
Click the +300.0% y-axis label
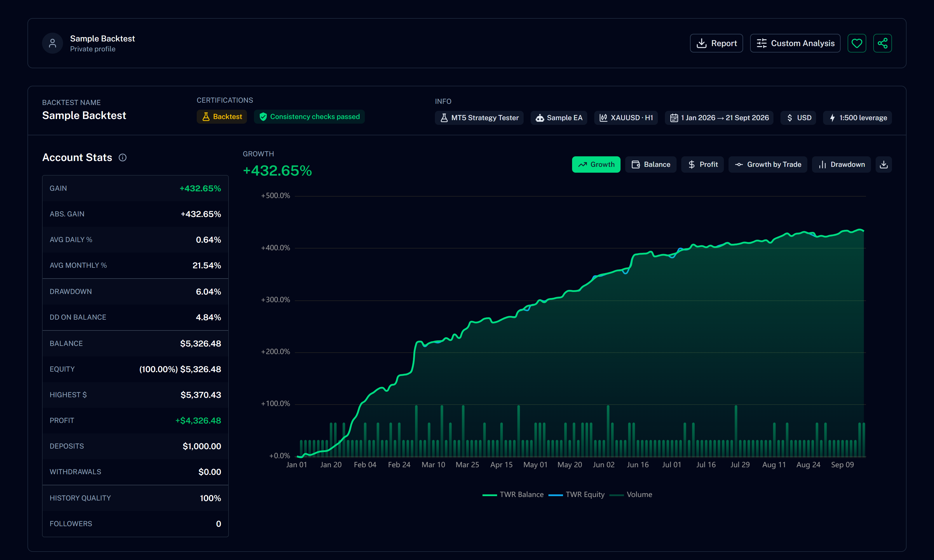click(x=276, y=300)
